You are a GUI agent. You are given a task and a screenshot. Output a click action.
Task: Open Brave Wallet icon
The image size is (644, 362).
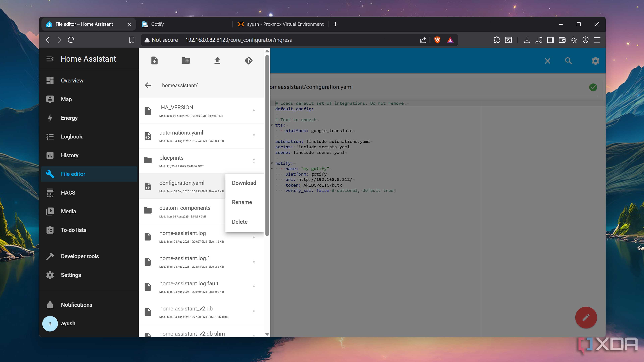[562, 40]
